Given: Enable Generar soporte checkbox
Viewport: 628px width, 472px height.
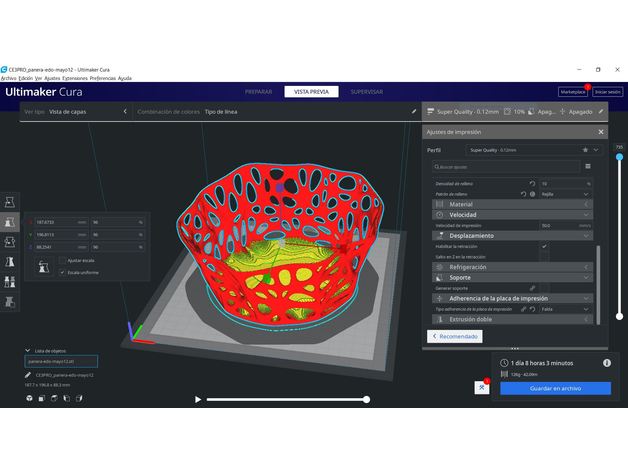Looking at the screenshot, I should click(544, 288).
